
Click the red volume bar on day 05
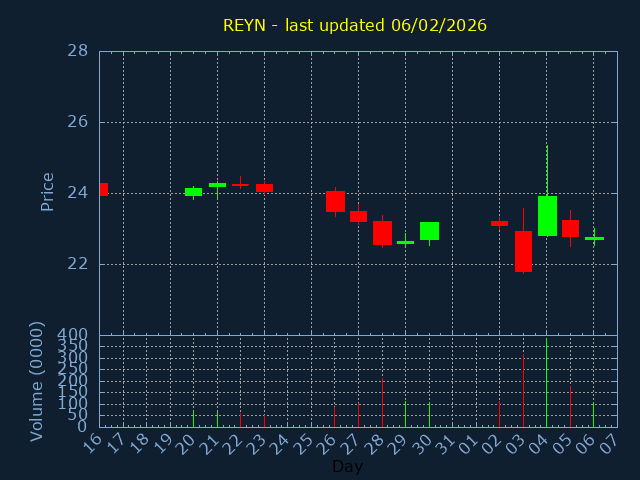570,407
